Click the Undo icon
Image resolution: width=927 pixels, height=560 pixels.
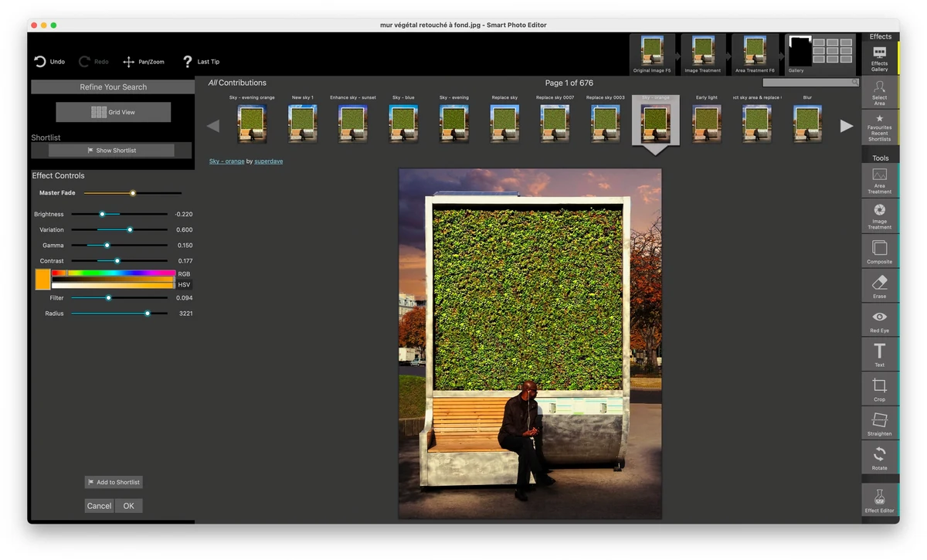click(x=40, y=61)
